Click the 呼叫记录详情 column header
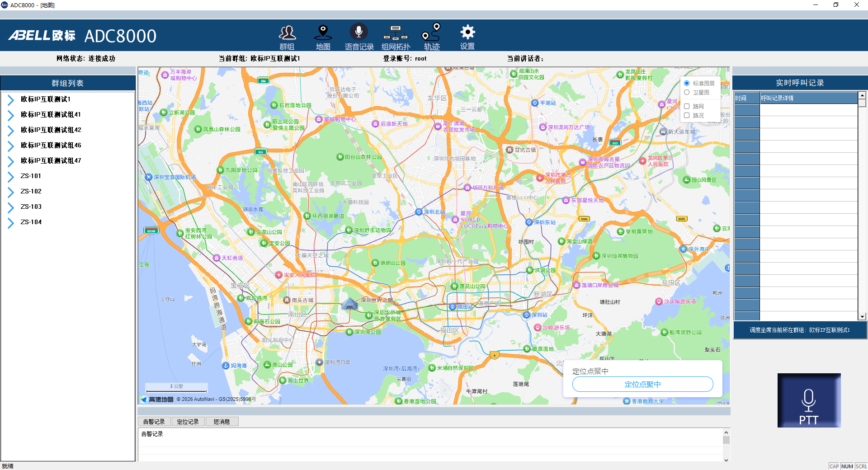This screenshot has height=470, width=868. tap(808, 98)
